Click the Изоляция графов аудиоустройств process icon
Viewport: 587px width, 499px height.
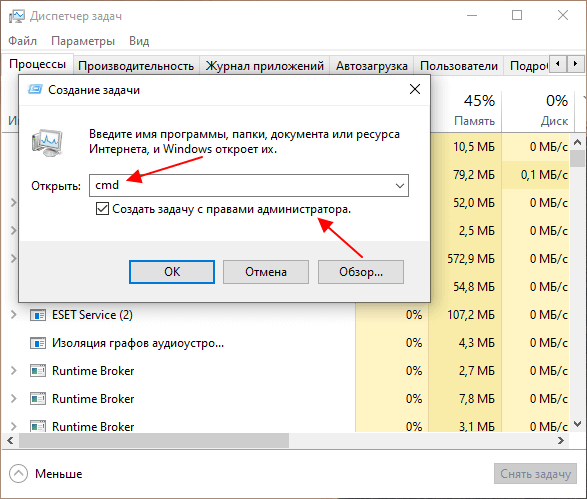(38, 343)
